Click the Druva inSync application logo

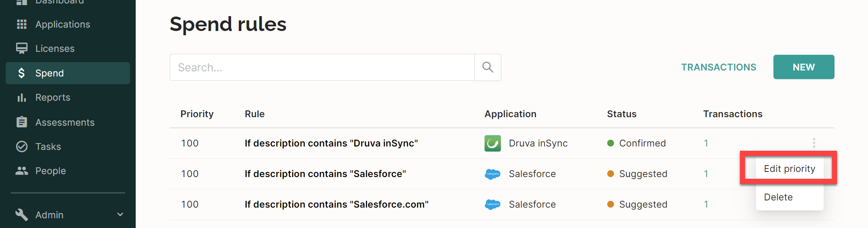coord(492,143)
